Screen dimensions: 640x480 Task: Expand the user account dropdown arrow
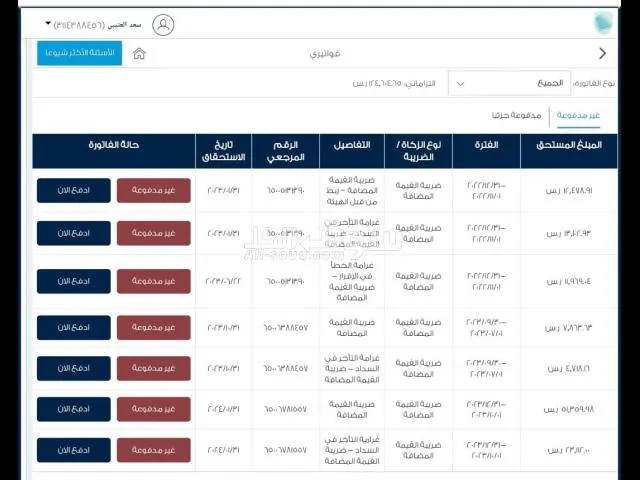[x=48, y=24]
